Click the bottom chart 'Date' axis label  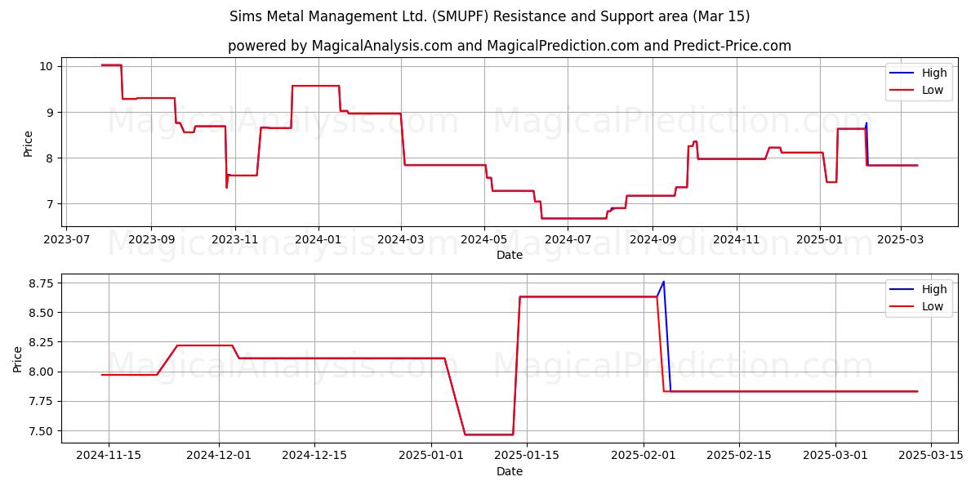[x=510, y=471]
